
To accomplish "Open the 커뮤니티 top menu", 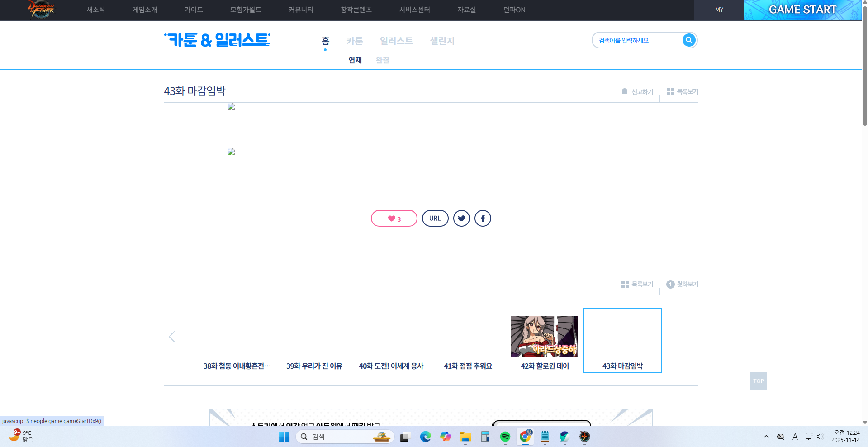I will (301, 10).
